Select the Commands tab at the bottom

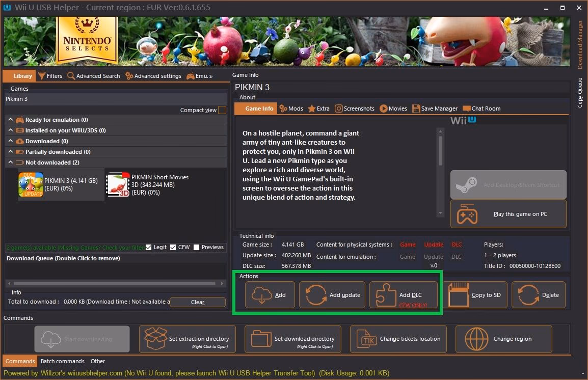(20, 361)
